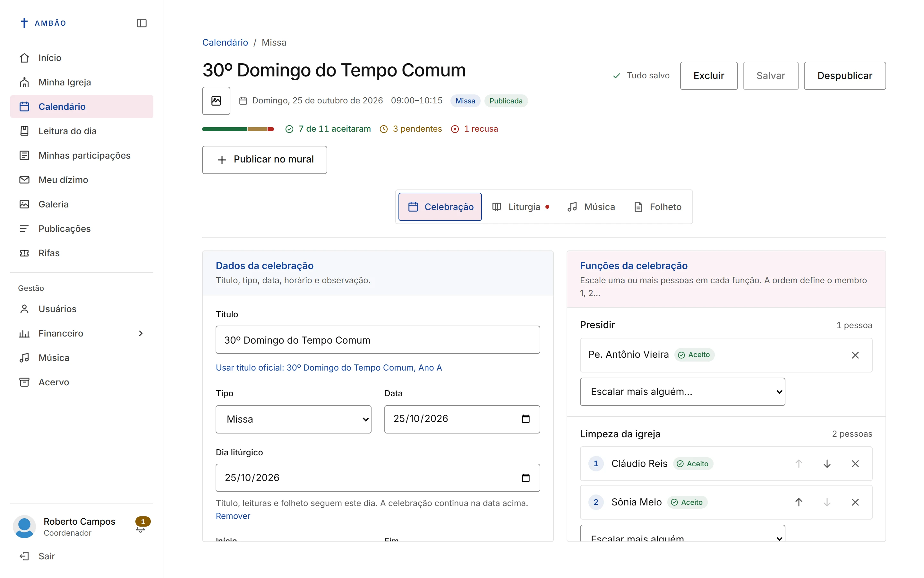Use the official title suggestion link
The height and width of the screenshot is (578, 924).
329,368
